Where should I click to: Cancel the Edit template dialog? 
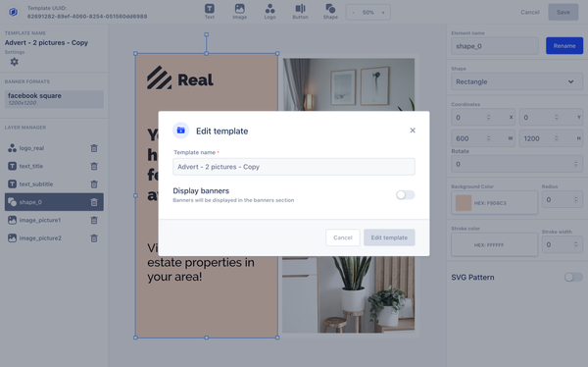coord(343,237)
